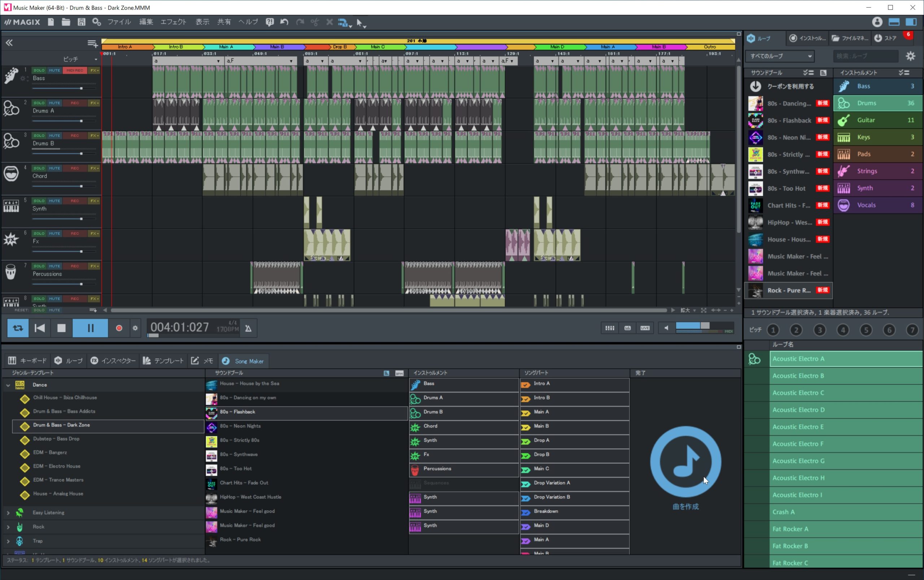
Task: Collapse track headers with double-chevron icon
Action: coord(9,43)
